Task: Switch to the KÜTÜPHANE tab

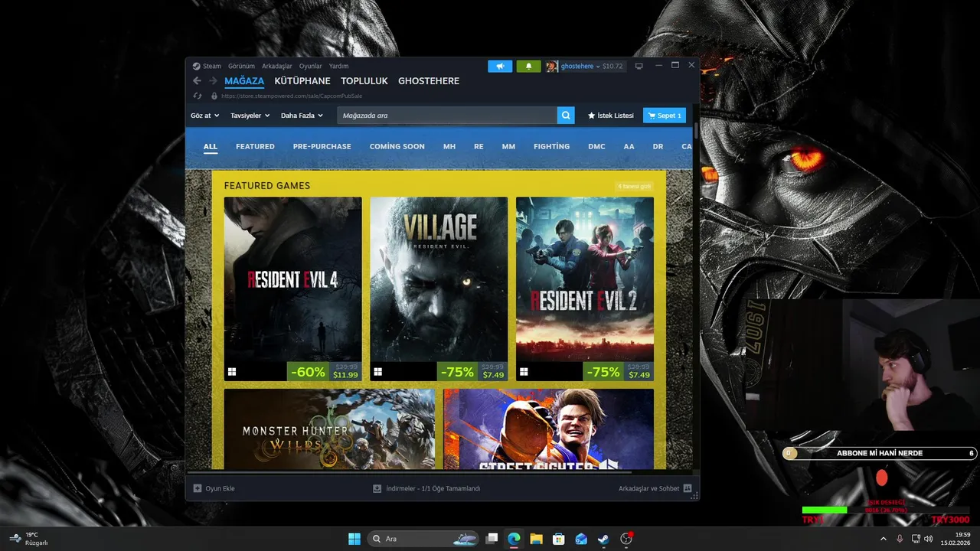Action: point(302,81)
